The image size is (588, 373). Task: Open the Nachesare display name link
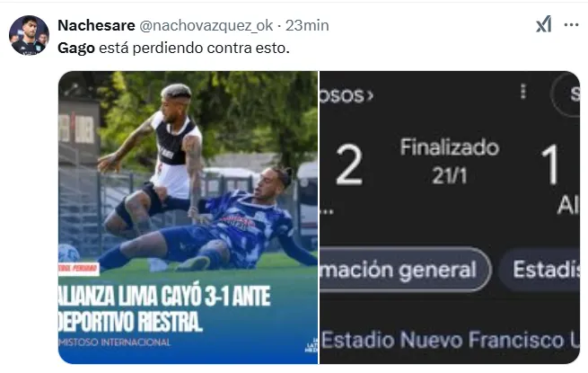[96, 25]
